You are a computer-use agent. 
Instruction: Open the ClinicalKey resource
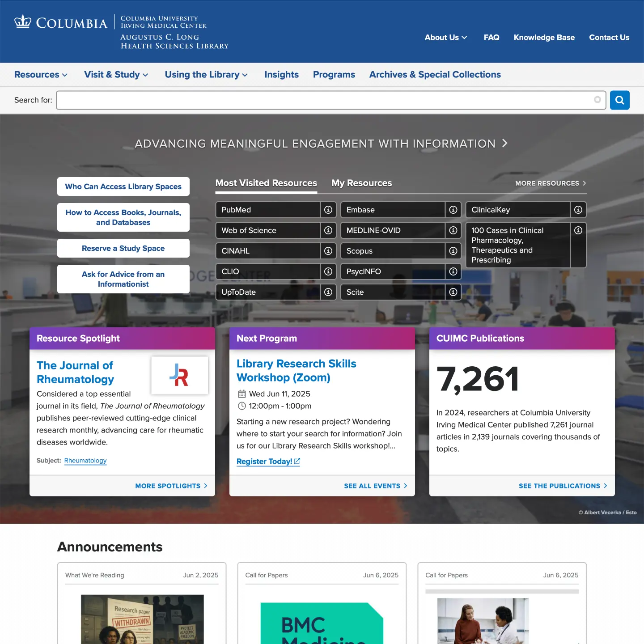click(518, 210)
